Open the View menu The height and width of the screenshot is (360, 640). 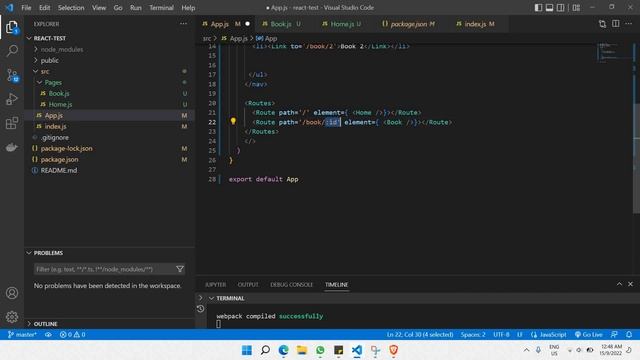99,7
